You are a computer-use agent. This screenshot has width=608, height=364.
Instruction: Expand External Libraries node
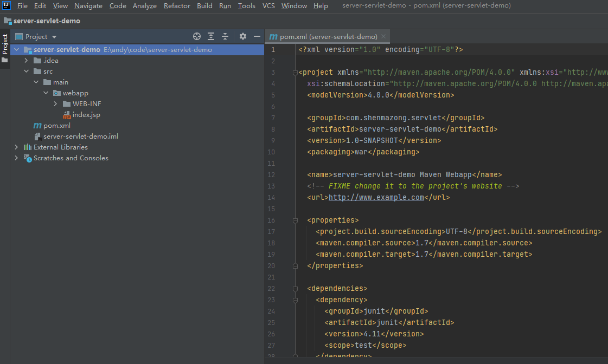(16, 147)
